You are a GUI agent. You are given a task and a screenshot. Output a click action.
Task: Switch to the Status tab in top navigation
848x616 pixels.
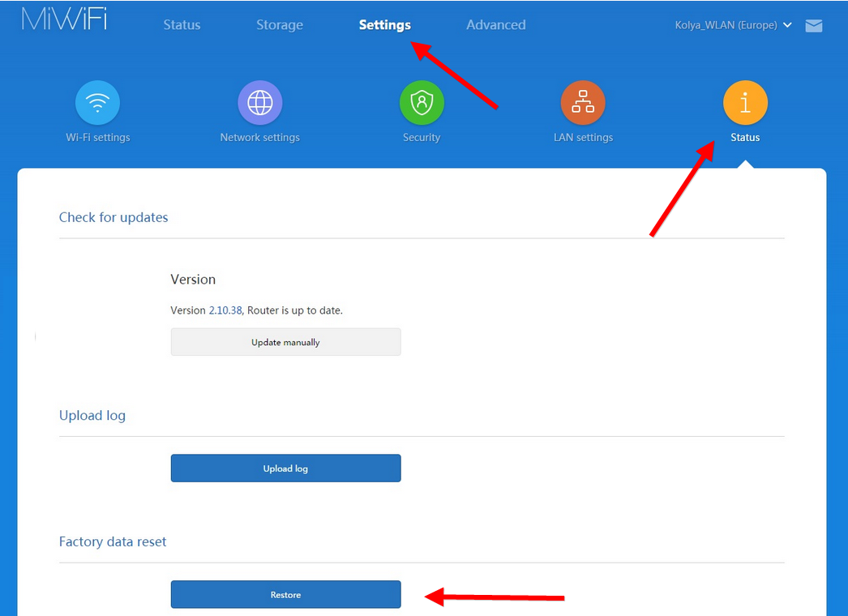(182, 25)
